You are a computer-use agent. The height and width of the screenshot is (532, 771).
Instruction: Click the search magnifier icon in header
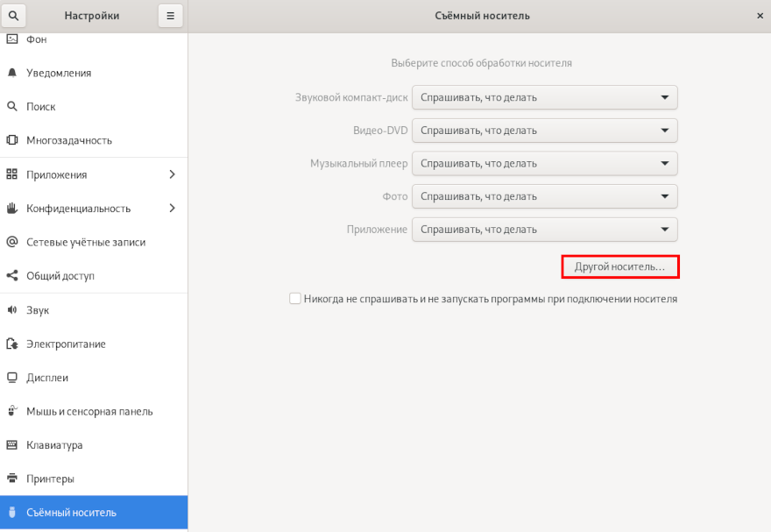tap(13, 16)
